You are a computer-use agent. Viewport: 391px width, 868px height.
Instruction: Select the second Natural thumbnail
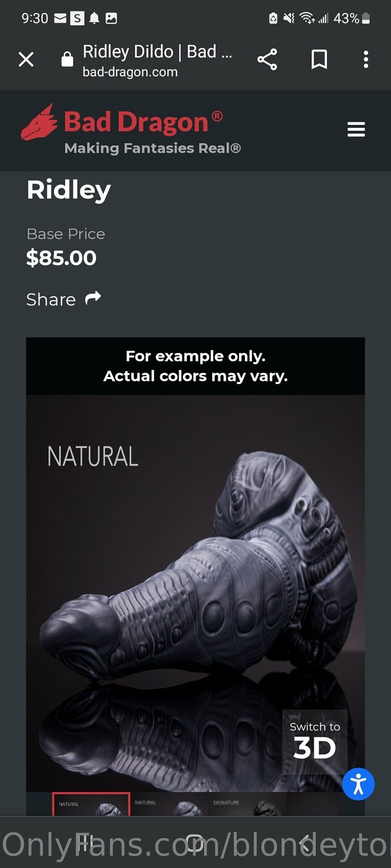click(x=169, y=805)
